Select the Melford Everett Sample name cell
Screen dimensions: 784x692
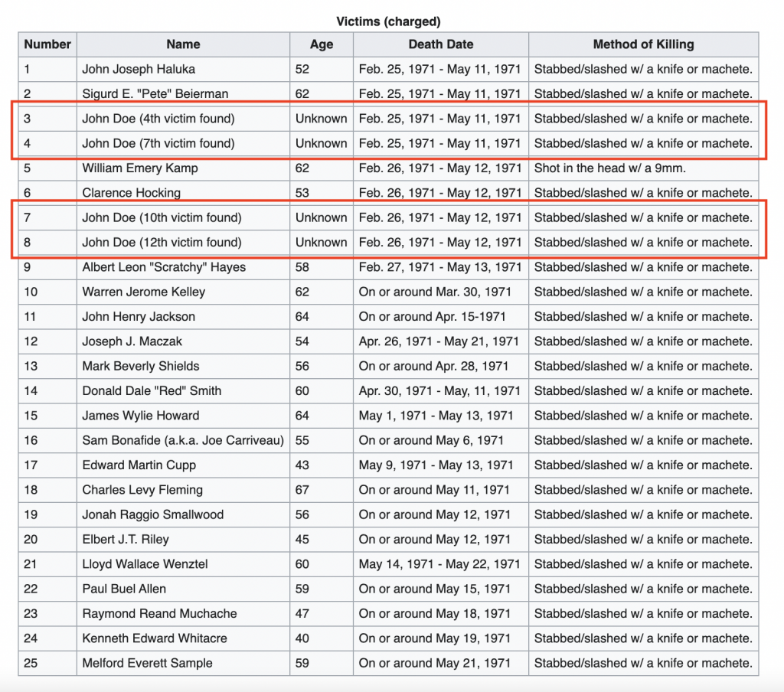147,663
